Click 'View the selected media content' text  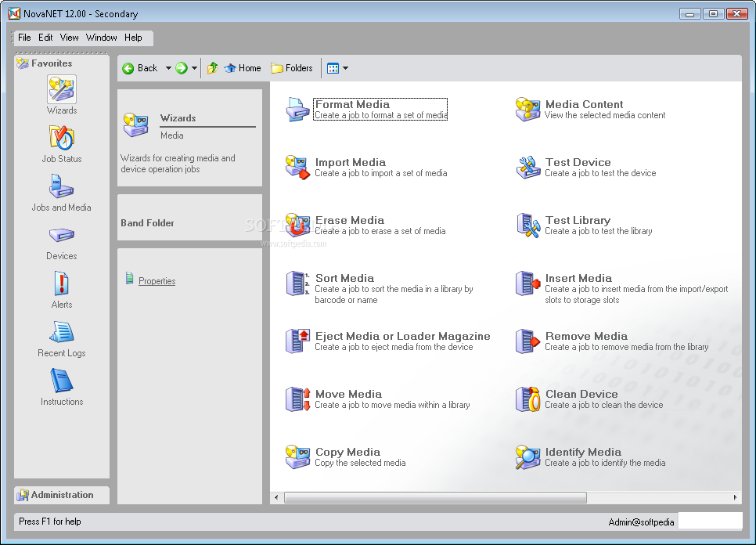(x=605, y=115)
